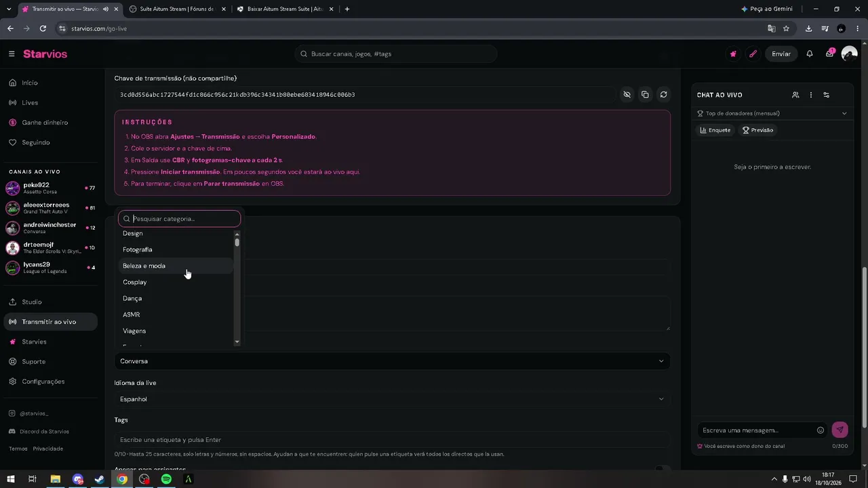Open the peke922 live channel
The image size is (868, 488).
pyautogui.click(x=50, y=188)
